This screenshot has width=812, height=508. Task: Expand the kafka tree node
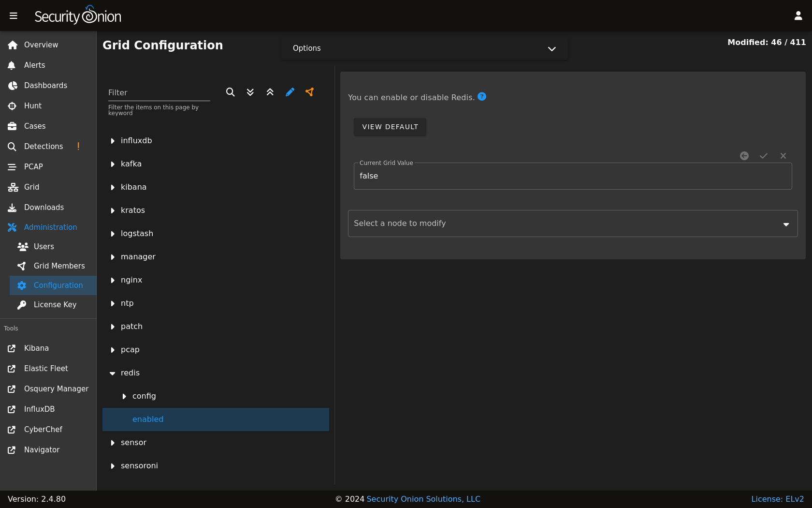(x=113, y=164)
